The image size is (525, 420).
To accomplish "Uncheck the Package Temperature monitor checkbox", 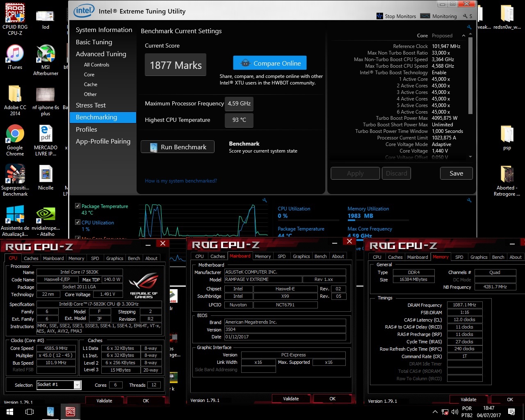I will (x=78, y=206).
